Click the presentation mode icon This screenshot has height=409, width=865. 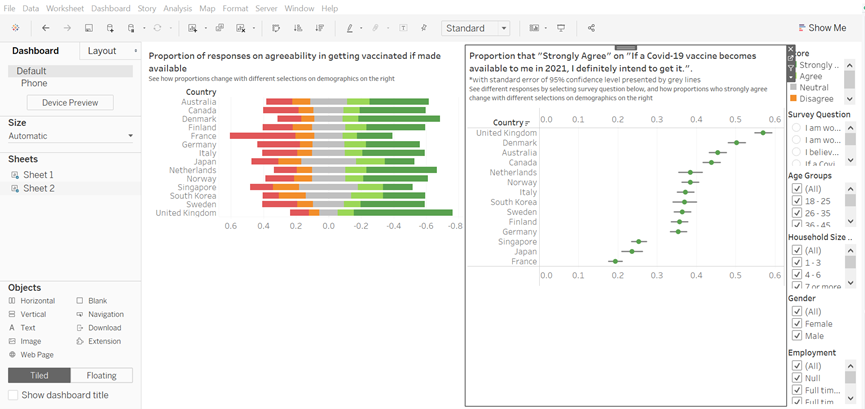(561, 28)
